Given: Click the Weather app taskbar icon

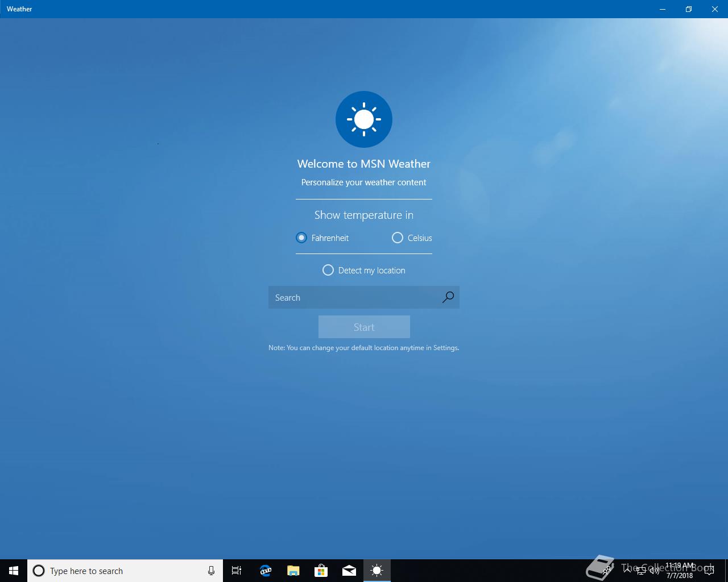Looking at the screenshot, I should [377, 571].
